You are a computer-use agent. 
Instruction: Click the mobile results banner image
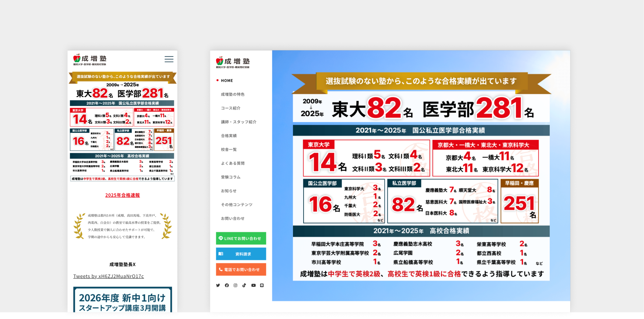click(122, 126)
